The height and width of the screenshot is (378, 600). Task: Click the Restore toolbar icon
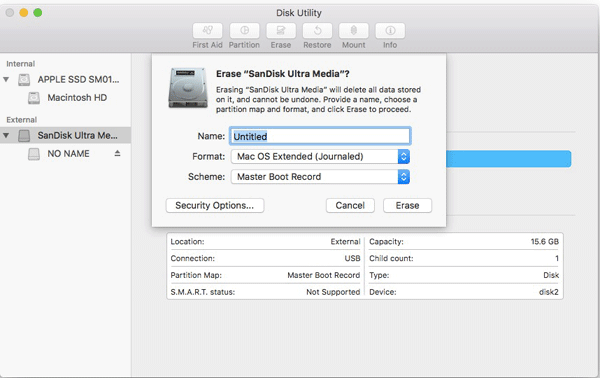point(317,31)
